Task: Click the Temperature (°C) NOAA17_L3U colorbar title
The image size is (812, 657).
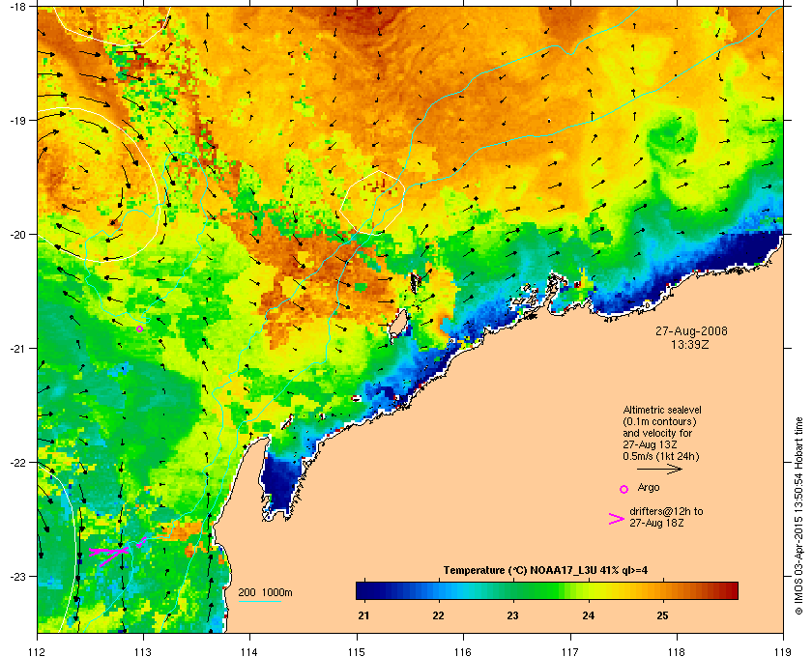Action: [x=545, y=571]
